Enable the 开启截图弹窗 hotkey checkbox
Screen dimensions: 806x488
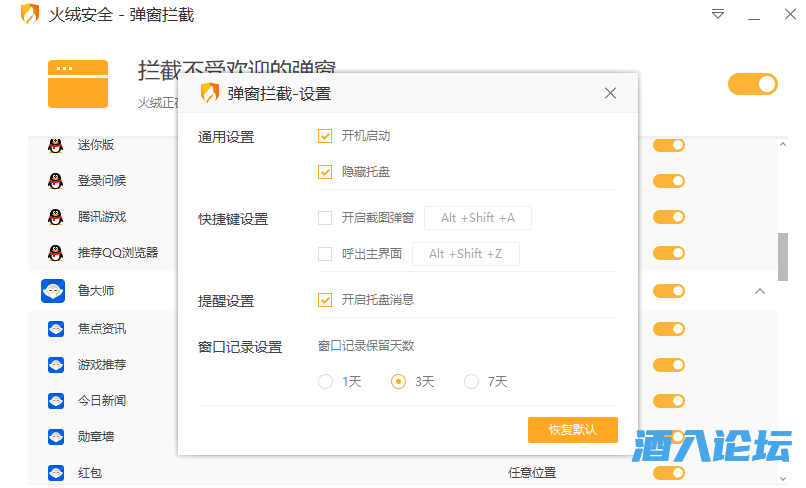(325, 218)
